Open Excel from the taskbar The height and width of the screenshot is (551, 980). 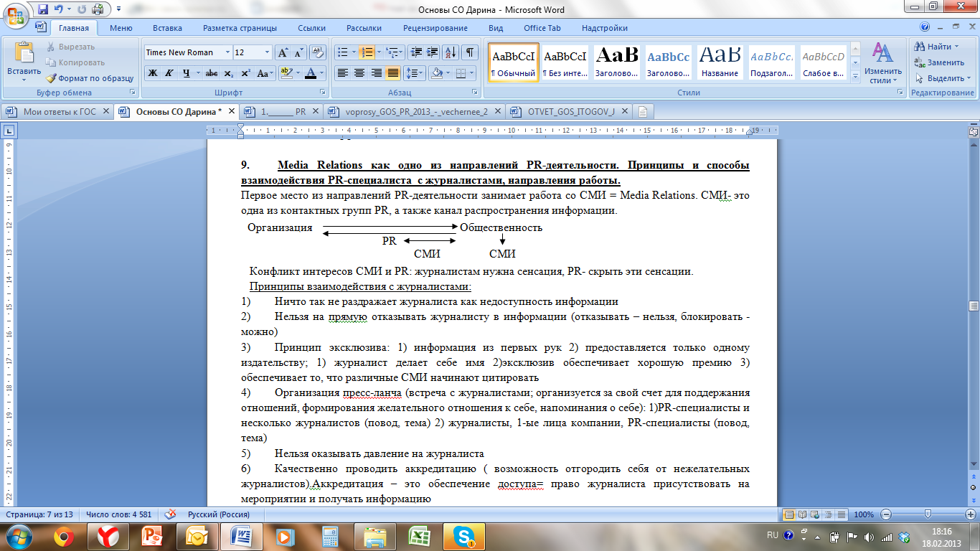coord(419,537)
